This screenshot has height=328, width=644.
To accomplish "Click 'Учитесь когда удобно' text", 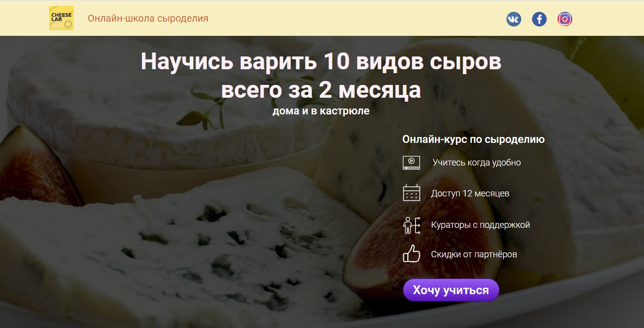I will click(x=476, y=163).
